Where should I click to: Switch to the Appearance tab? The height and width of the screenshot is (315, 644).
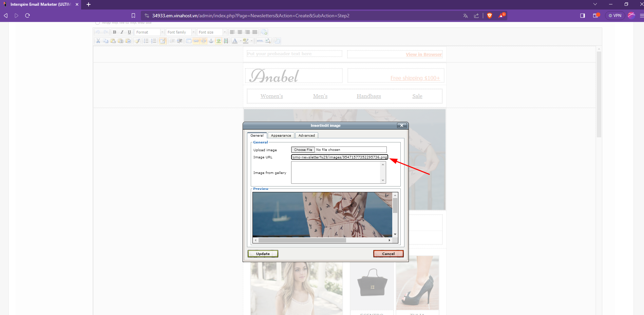(281, 135)
